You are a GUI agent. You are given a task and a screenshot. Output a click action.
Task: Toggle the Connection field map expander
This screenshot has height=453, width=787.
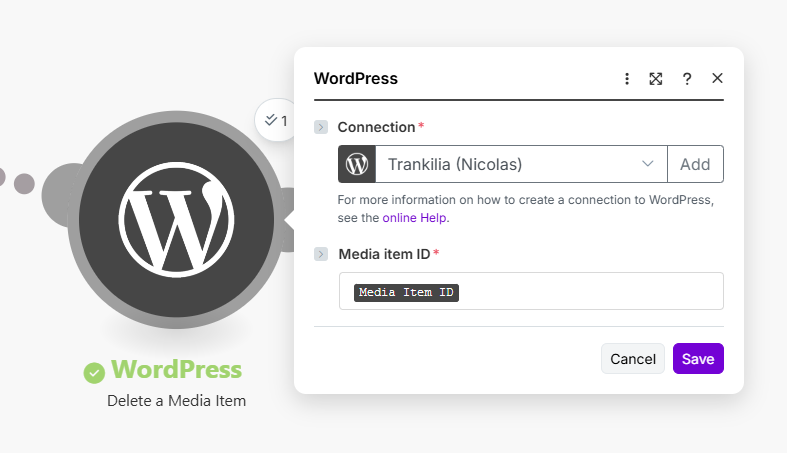click(x=321, y=127)
